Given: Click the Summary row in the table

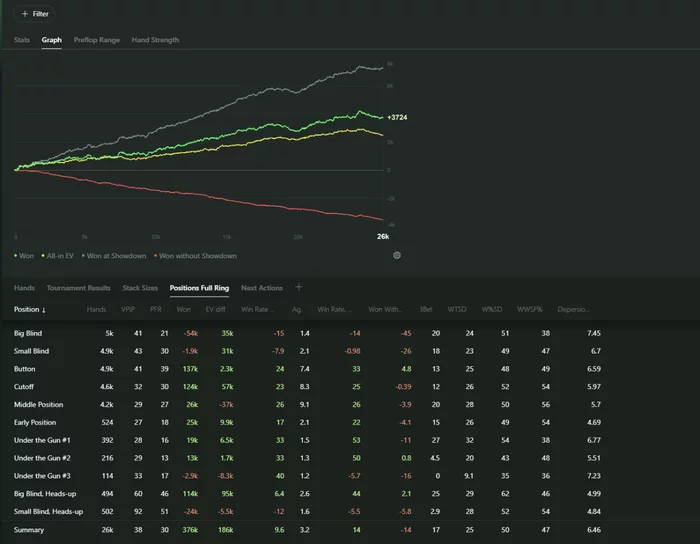Looking at the screenshot, I should 29,530.
